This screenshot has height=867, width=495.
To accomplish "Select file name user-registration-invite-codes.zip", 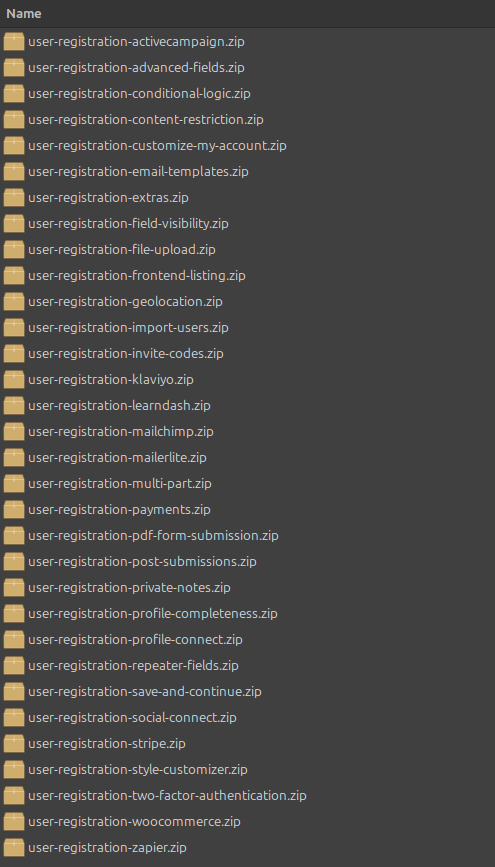I will [126, 353].
